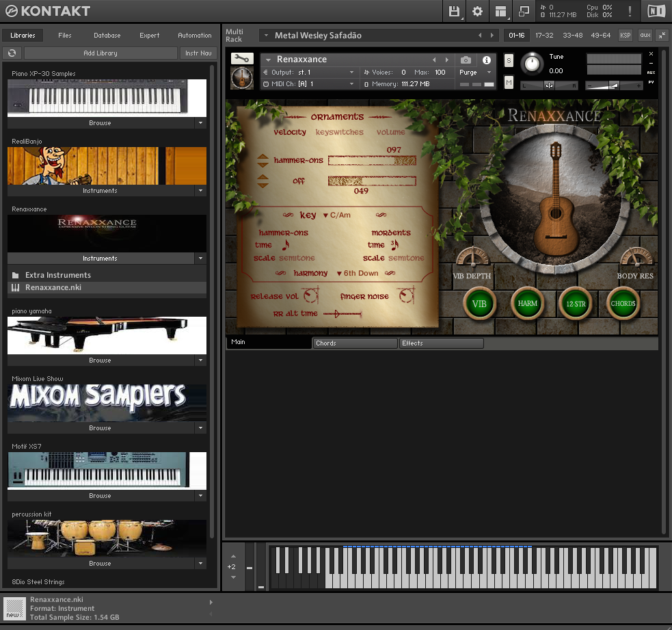Click the Add Library button
Image resolution: width=672 pixels, height=630 pixels.
[100, 53]
